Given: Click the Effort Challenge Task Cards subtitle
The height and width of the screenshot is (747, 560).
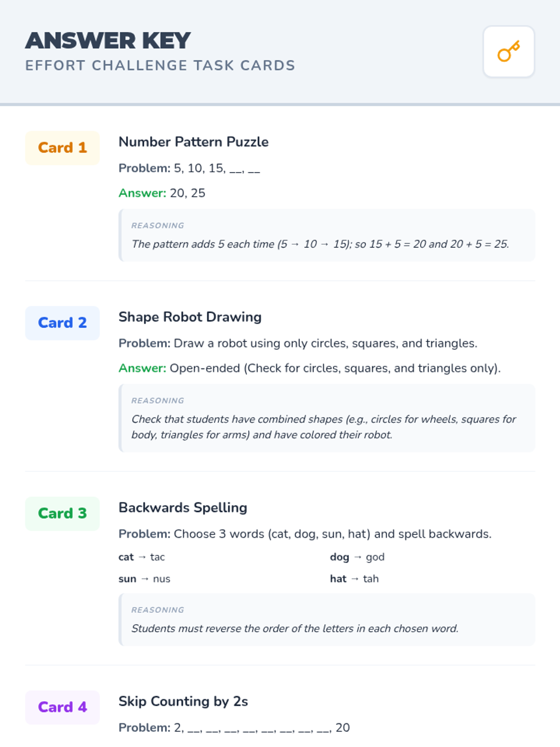Looking at the screenshot, I should click(x=160, y=65).
